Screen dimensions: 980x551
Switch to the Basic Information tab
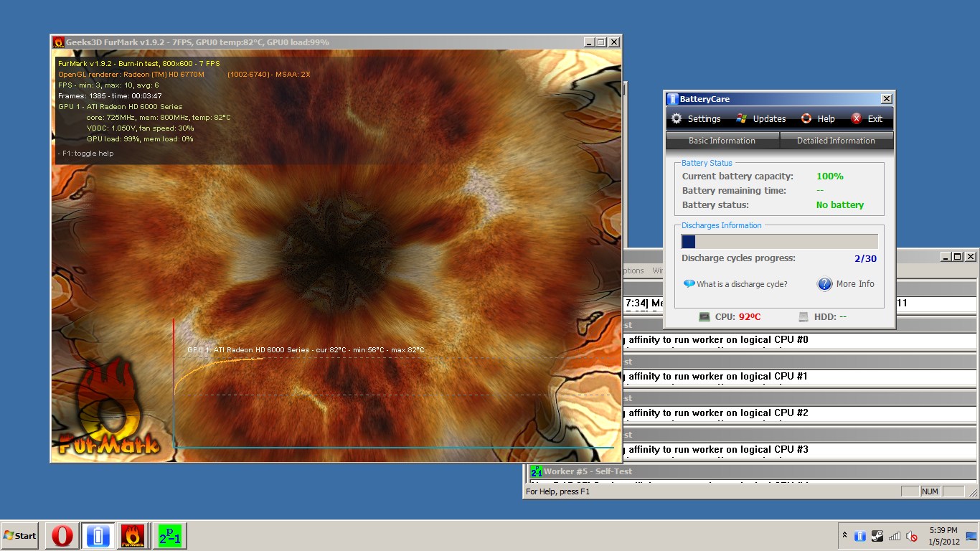722,141
